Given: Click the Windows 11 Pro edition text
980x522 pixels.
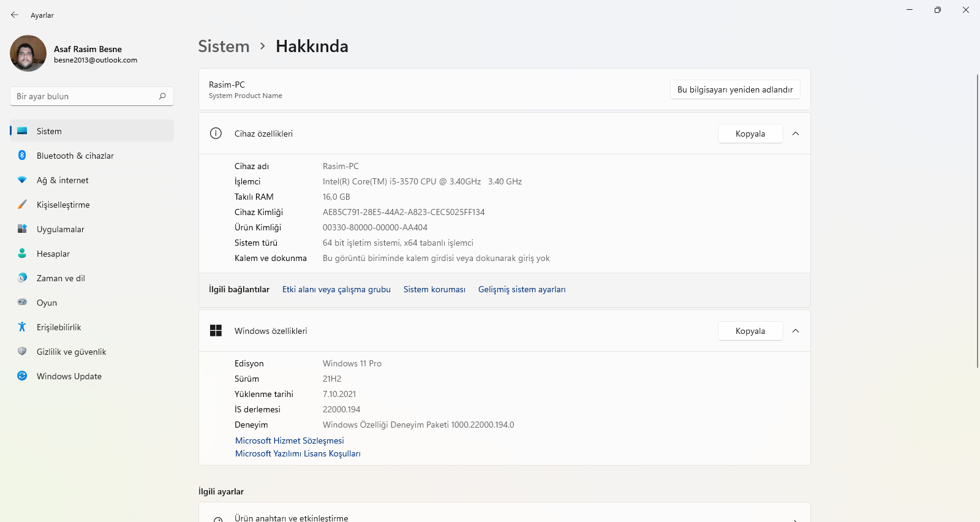Looking at the screenshot, I should point(352,363).
